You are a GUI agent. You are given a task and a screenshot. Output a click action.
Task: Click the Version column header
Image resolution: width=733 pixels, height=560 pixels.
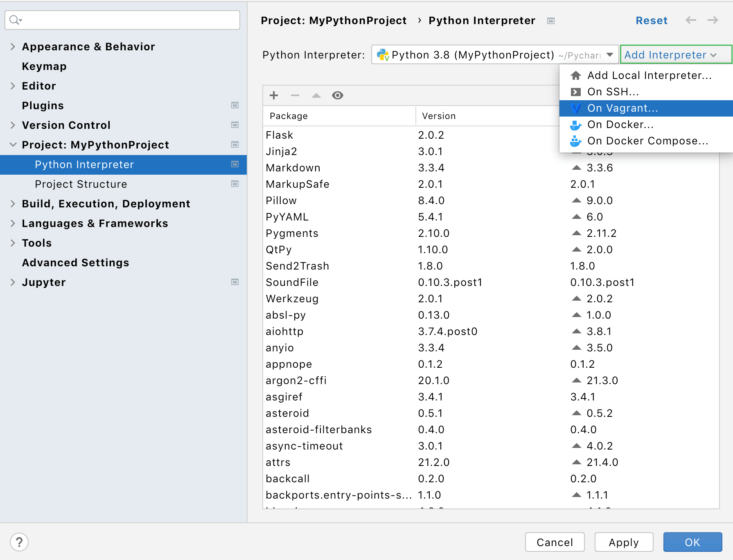(x=487, y=116)
